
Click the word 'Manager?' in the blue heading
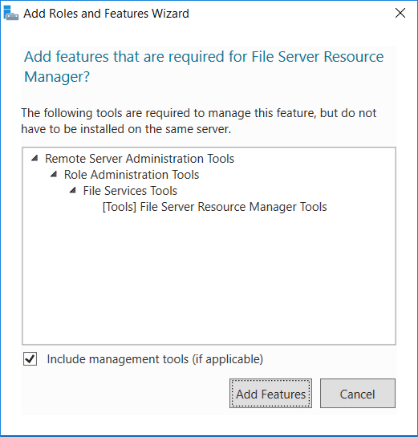point(57,77)
